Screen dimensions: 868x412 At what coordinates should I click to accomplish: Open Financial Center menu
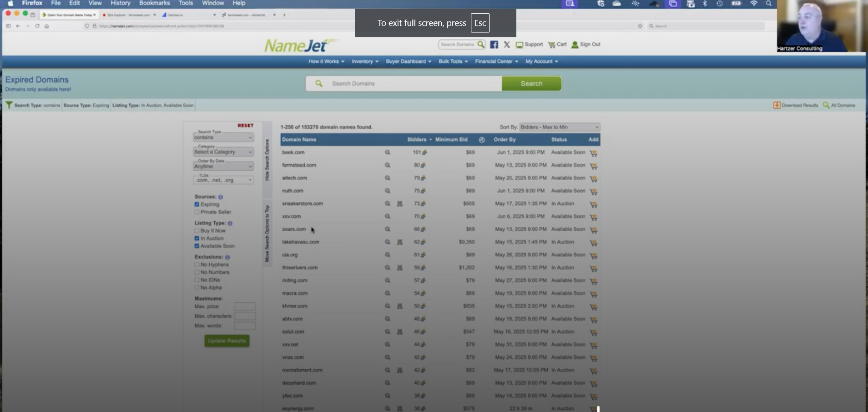[497, 61]
